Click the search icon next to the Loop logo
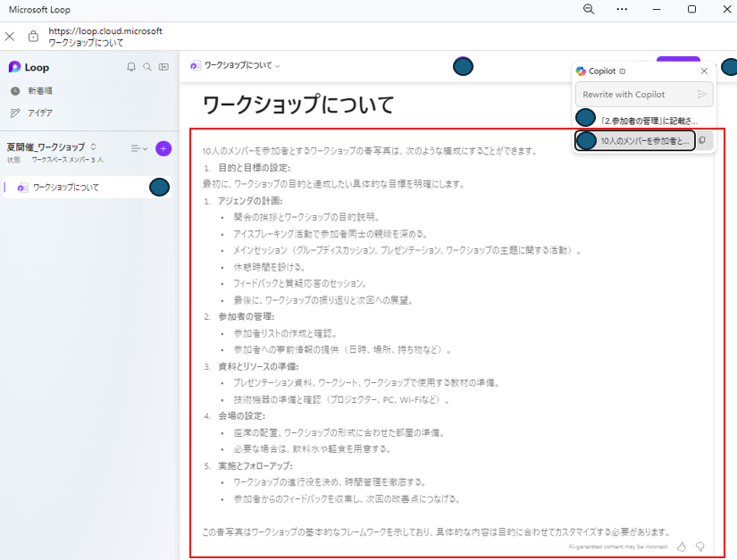The image size is (737, 560). pyautogui.click(x=147, y=67)
